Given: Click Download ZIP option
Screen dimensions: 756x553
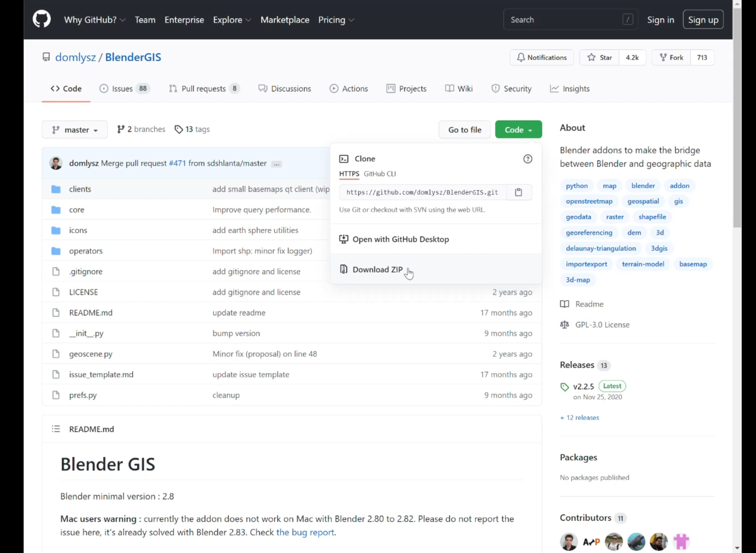Looking at the screenshot, I should [x=377, y=270].
